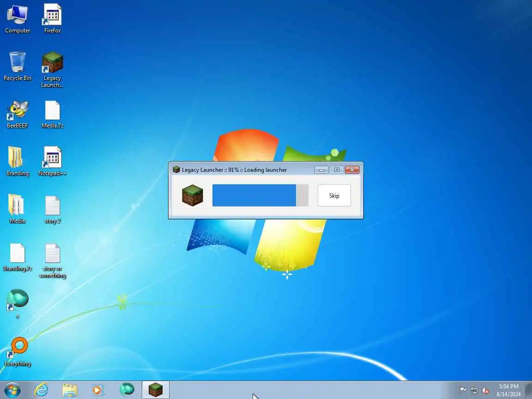The height and width of the screenshot is (399, 532).
Task: Click the muted volume tray icon
Action: 485,390
